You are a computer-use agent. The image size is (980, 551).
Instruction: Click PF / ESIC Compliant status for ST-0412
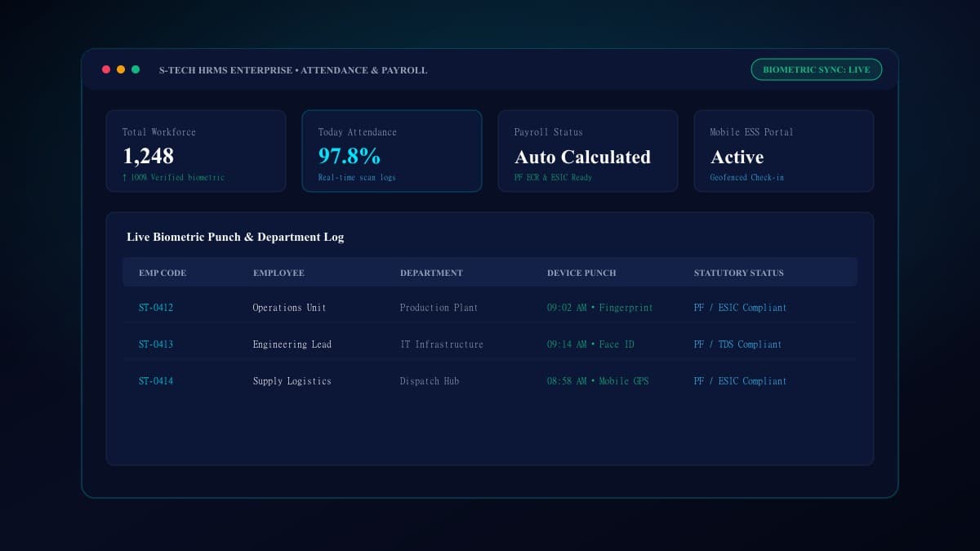point(740,308)
